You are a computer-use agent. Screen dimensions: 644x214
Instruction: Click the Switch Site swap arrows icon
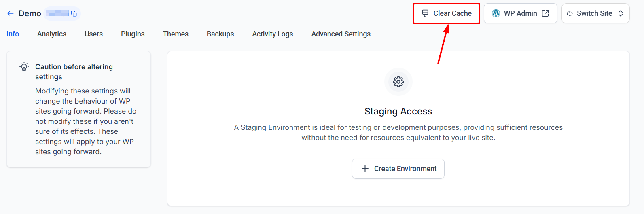tap(570, 14)
